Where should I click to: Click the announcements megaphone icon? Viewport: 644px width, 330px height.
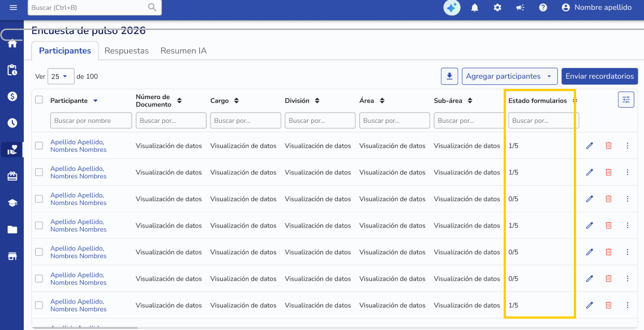(520, 7)
